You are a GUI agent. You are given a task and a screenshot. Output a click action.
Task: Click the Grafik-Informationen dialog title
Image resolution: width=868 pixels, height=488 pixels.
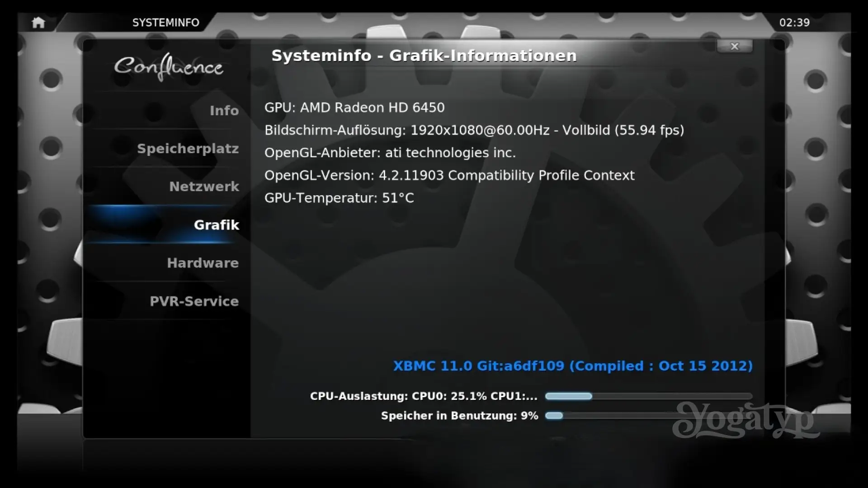[x=424, y=56]
